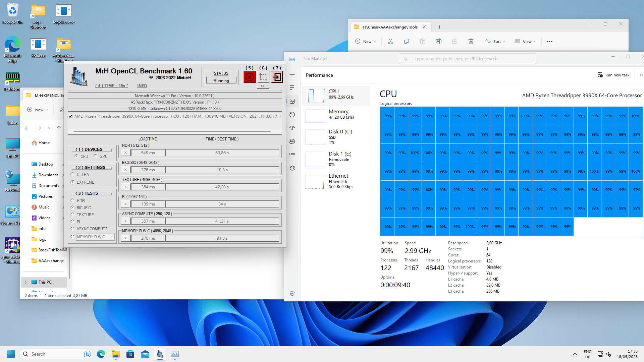
Task: Show hidden system tray icons
Action: click(x=575, y=354)
